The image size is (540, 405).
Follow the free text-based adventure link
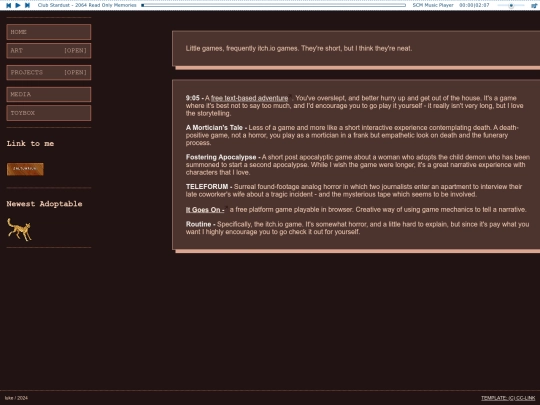249,98
